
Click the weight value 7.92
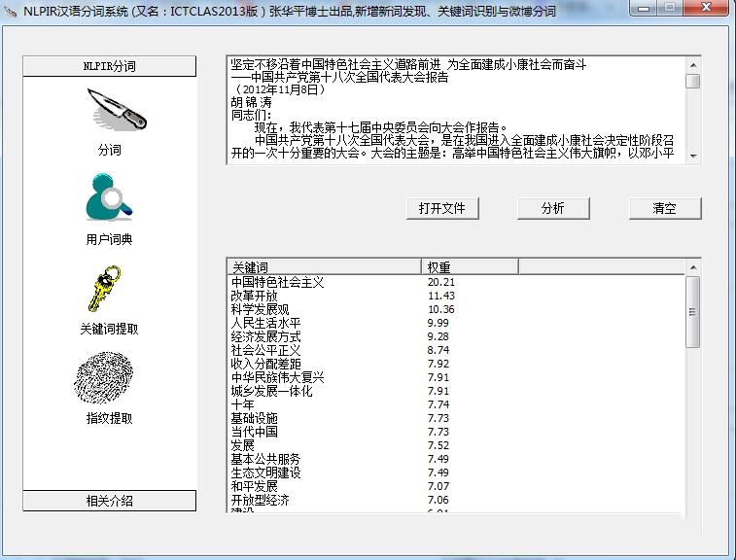coord(438,364)
